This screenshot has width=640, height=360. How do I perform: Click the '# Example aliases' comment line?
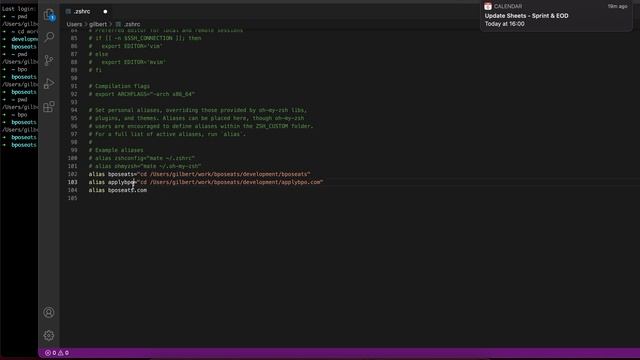point(116,150)
